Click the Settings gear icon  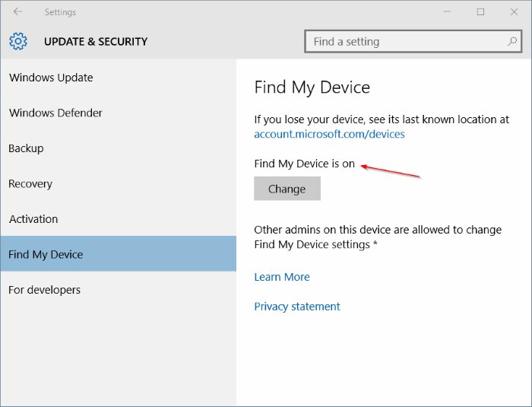(x=18, y=41)
